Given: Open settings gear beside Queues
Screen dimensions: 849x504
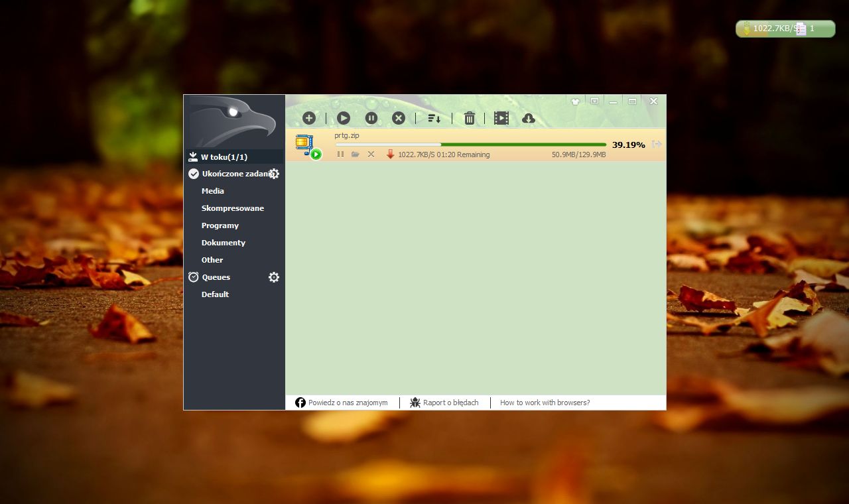Looking at the screenshot, I should 273,277.
